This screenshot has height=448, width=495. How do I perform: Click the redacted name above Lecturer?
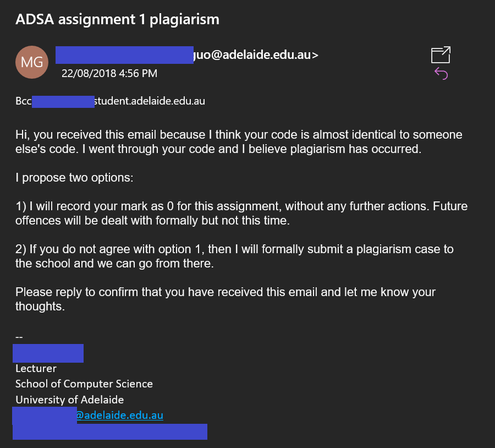[x=48, y=353]
